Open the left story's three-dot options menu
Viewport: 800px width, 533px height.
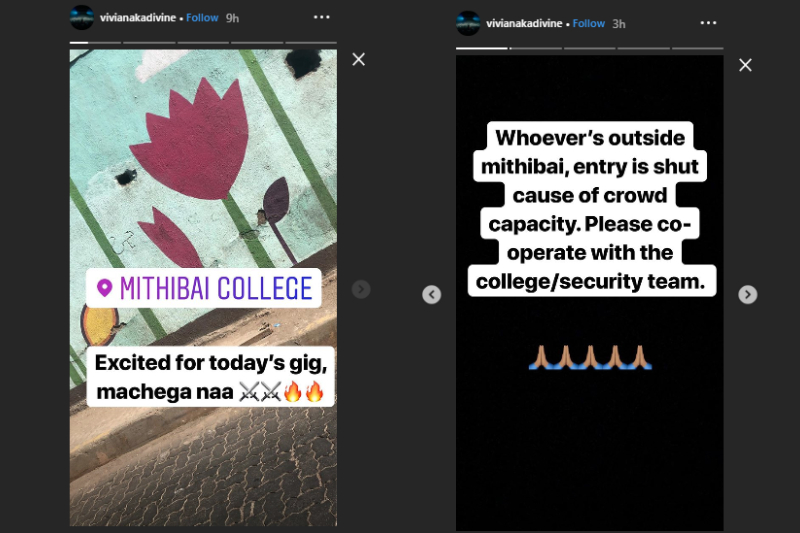321,17
